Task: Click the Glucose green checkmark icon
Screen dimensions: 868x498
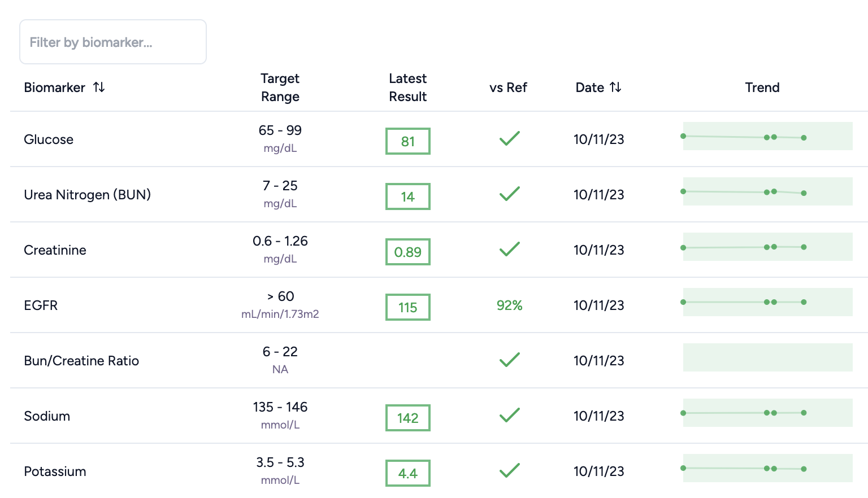Action: point(509,138)
